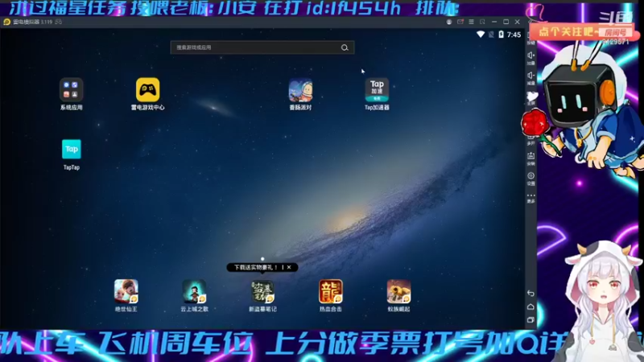The height and width of the screenshot is (362, 644).
Task: Open emulator settings (设置) gear
Action: click(x=530, y=177)
